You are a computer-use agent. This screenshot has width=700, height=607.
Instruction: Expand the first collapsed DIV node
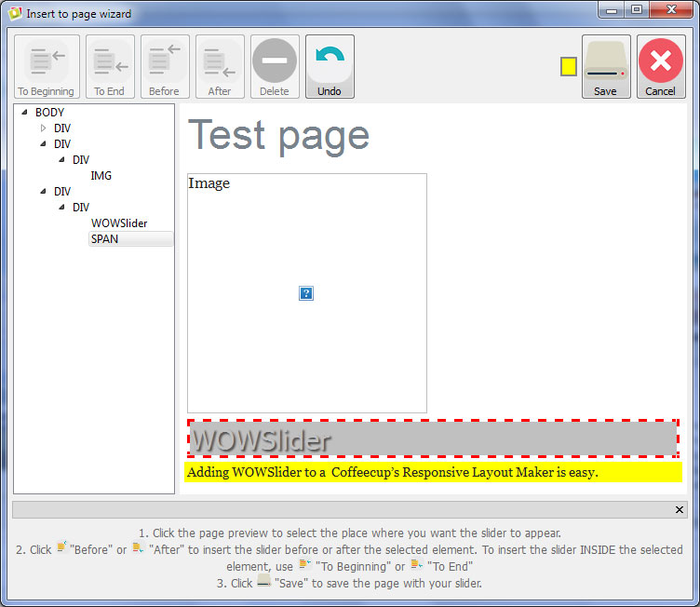(x=44, y=128)
